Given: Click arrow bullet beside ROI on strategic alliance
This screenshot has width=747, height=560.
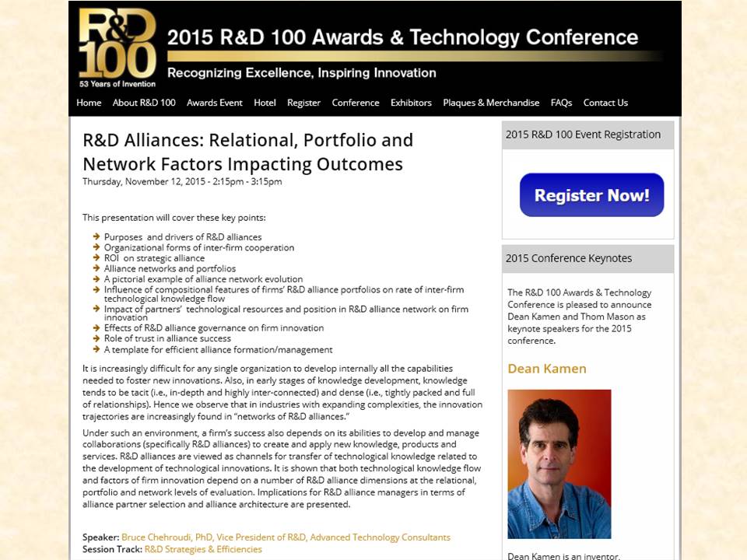Looking at the screenshot, I should 96,257.
